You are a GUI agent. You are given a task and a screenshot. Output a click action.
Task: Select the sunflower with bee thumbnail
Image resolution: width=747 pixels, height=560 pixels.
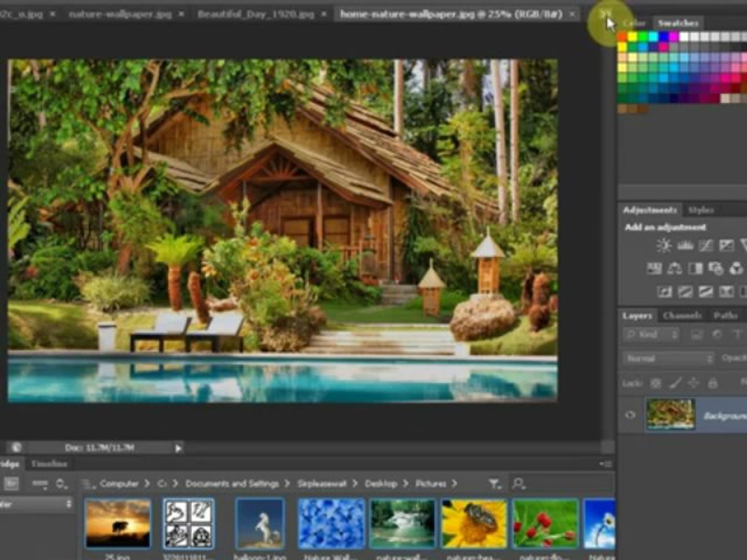point(474,523)
